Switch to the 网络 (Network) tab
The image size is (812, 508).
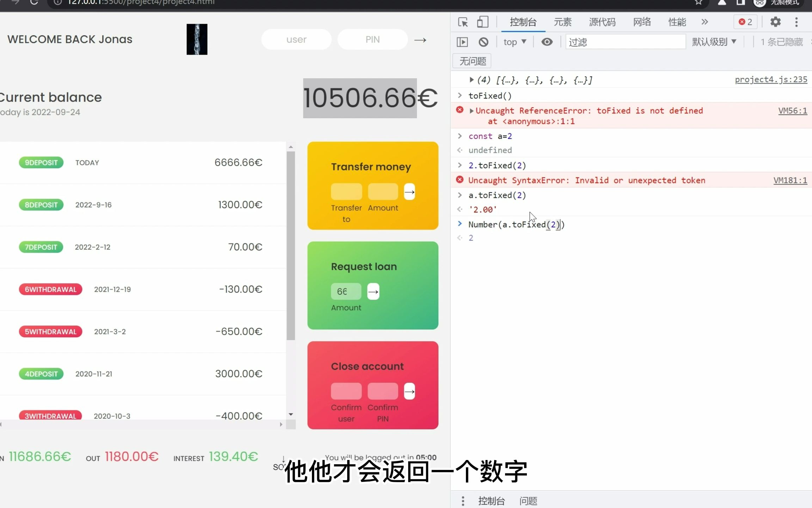click(642, 22)
